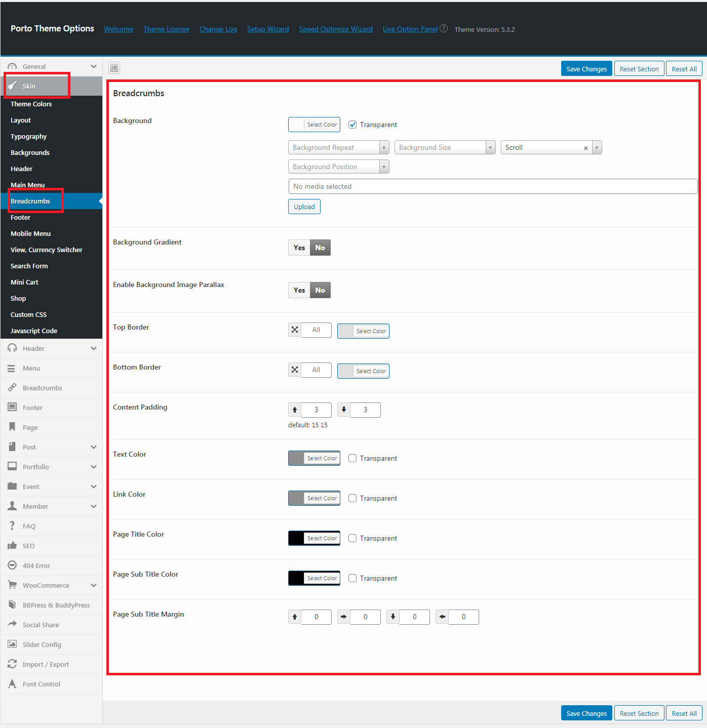Set Enable Background Image Parallax to Yes

299,290
